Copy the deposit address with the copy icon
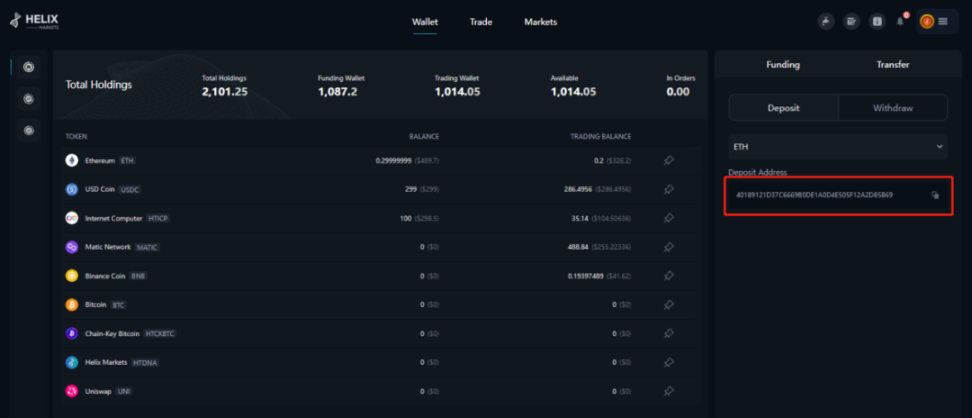 (x=935, y=195)
